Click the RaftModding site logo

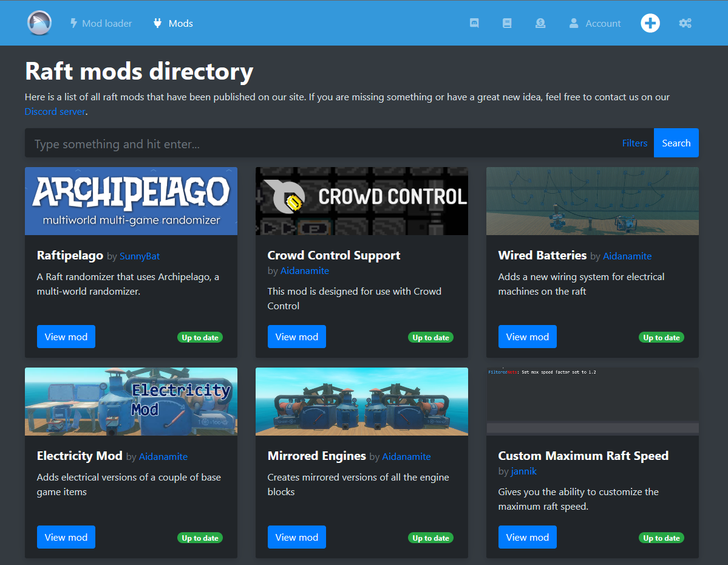pyautogui.click(x=39, y=23)
